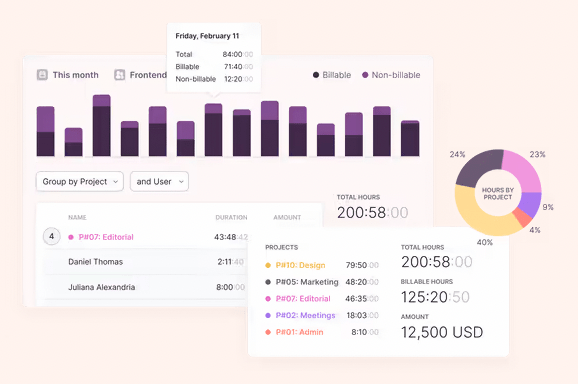Select the P#07: Editorial table row
This screenshot has height=384, width=578.
[x=147, y=237]
